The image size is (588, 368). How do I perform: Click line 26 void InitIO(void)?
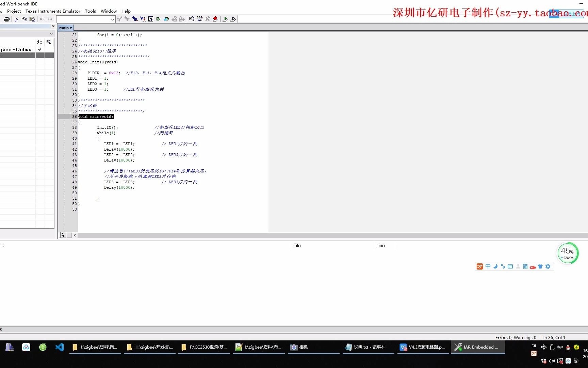(98, 62)
